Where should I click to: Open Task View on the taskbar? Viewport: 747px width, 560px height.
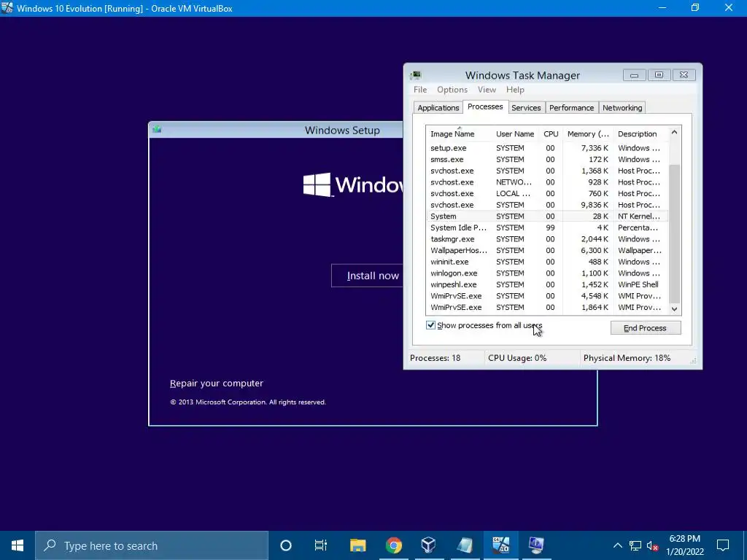pos(321,545)
